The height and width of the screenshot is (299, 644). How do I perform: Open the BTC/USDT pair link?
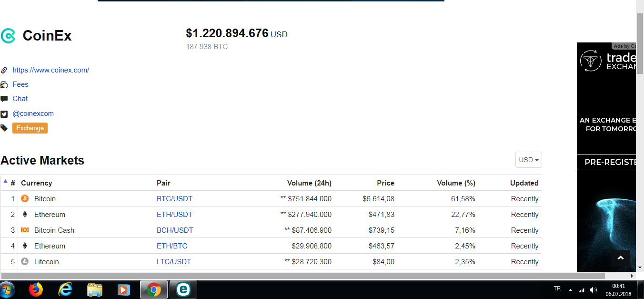(x=175, y=199)
